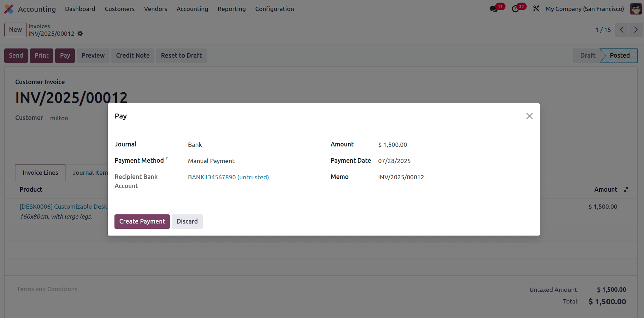Click the Pay button in toolbar
Screen dimensions: 644x318
[x=65, y=56]
